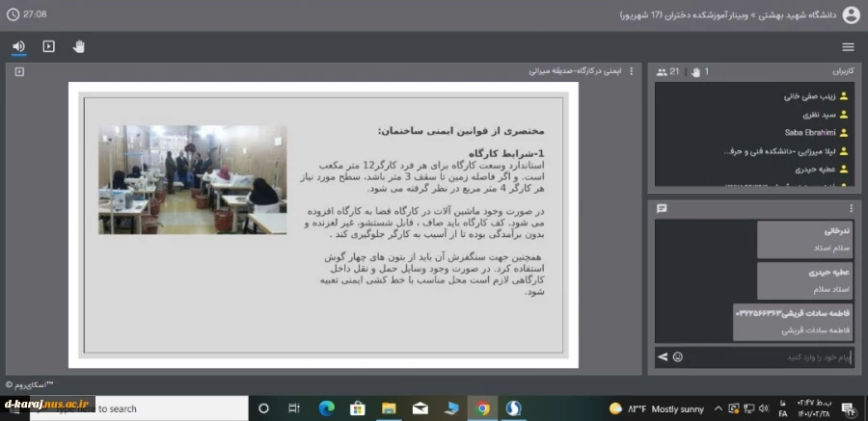
Task: Open the user profile avatar icon
Action: [851, 14]
